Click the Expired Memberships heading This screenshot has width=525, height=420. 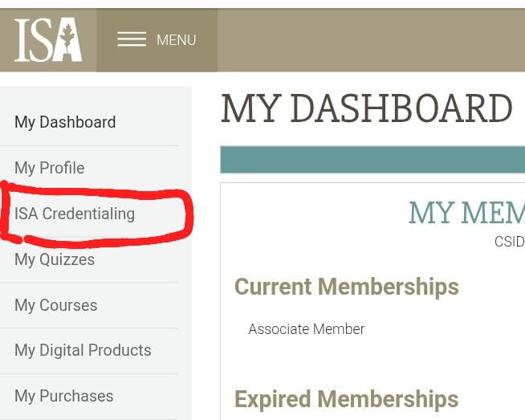(346, 399)
